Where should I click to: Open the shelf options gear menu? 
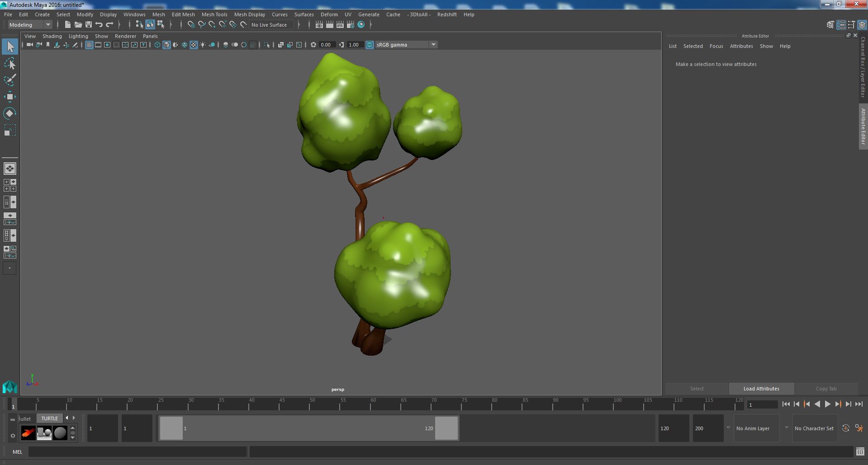pos(13,436)
